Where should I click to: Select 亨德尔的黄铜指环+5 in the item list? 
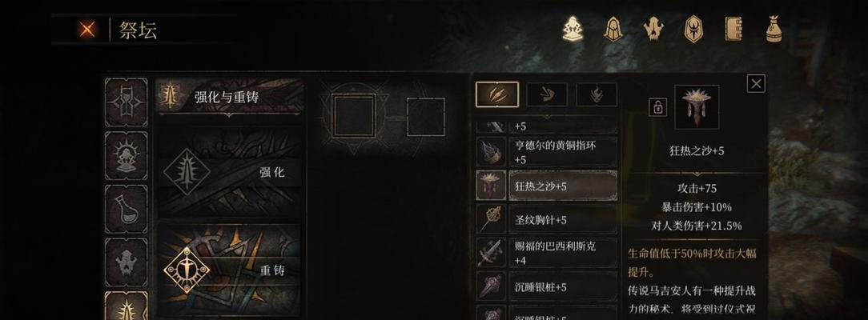click(547, 152)
